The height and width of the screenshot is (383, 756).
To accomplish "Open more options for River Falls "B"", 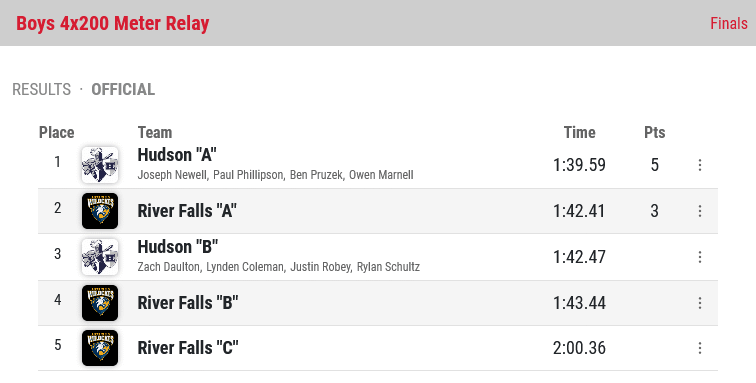I will click(x=700, y=303).
